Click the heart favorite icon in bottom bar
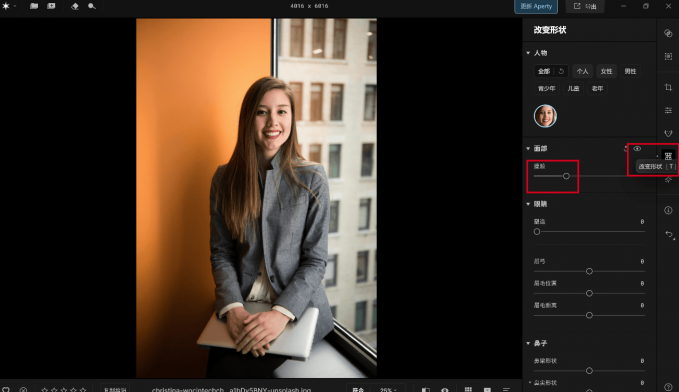The width and height of the screenshot is (679, 392). coord(6,389)
